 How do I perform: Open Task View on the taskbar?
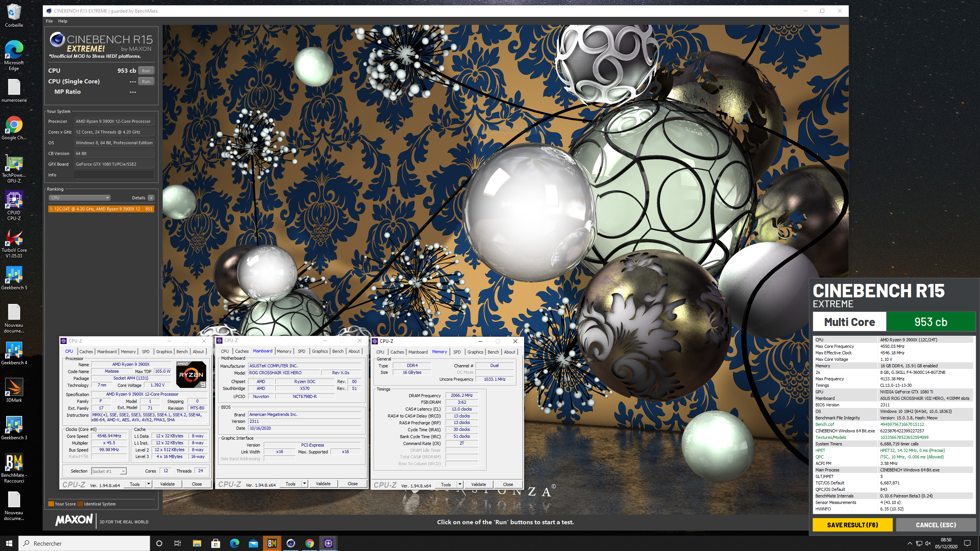click(178, 543)
